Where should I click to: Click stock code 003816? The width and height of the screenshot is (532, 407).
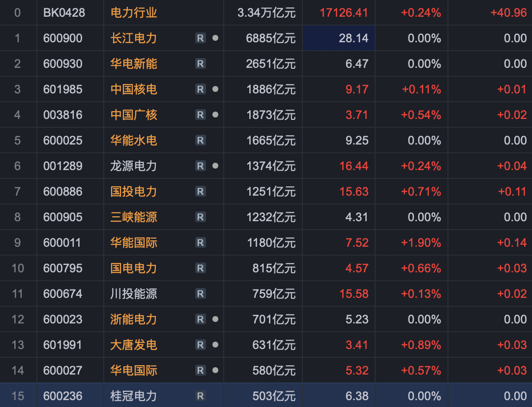point(63,115)
